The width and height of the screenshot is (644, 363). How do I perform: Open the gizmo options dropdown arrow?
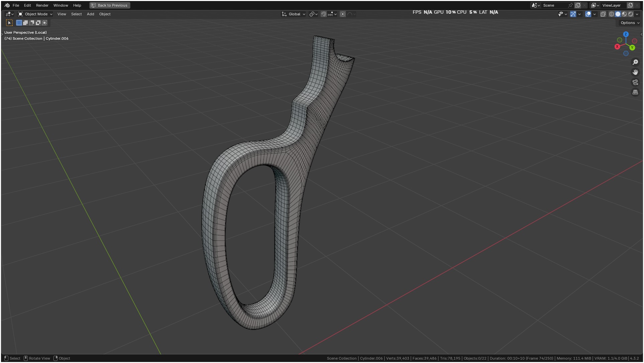click(x=579, y=14)
